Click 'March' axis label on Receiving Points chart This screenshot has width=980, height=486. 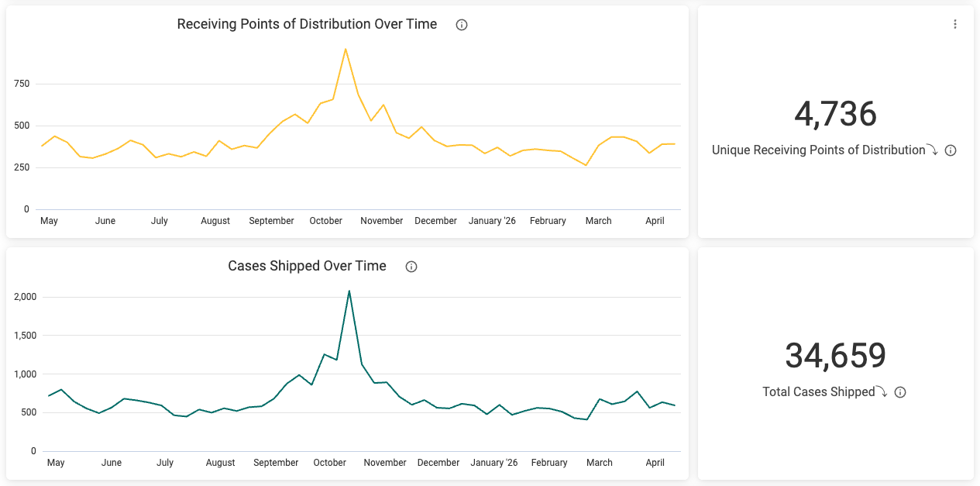coord(598,221)
